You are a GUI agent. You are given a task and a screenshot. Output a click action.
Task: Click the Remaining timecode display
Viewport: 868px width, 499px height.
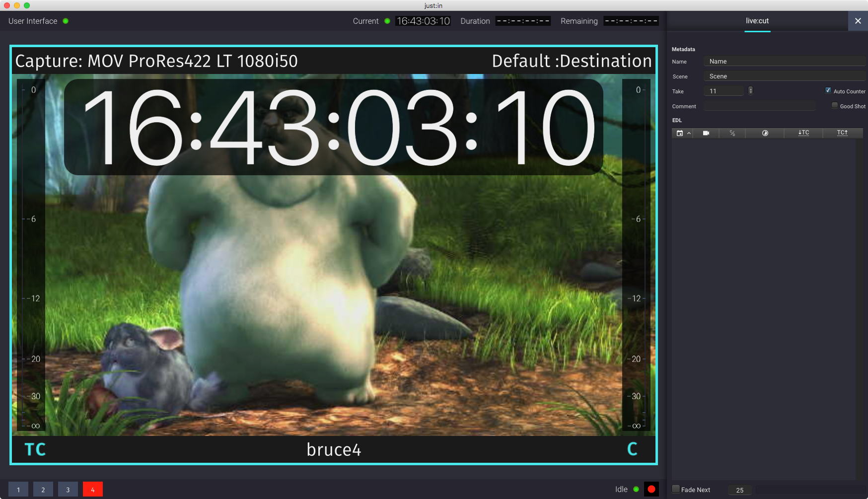pos(631,21)
